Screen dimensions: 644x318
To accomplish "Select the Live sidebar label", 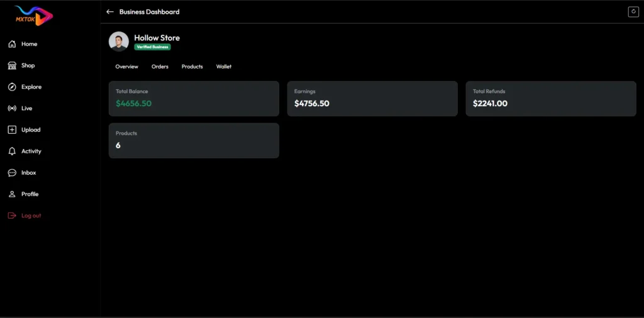I will 26,108.
